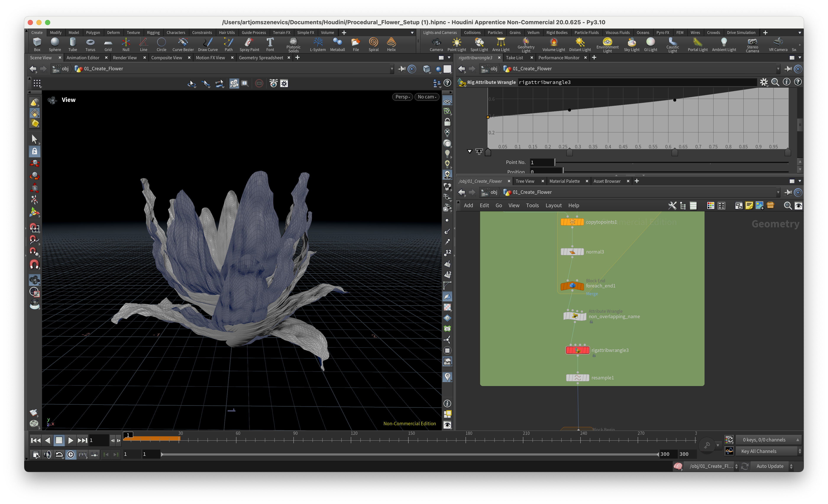Image resolution: width=828 pixels, height=504 pixels.
Task: Switch to the Geometry Spreadsheet tab
Action: click(261, 58)
